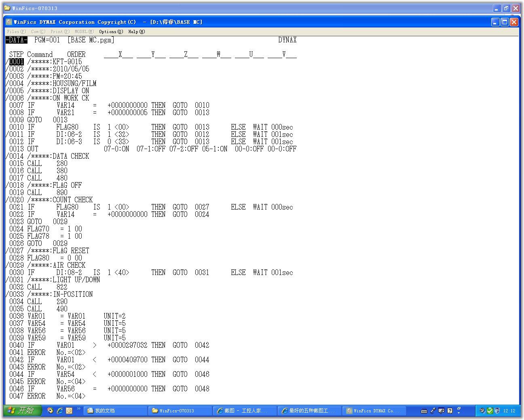
Task: Open the 截图 - 工控人家 browser taskbar window
Action: pyautogui.click(x=245, y=411)
